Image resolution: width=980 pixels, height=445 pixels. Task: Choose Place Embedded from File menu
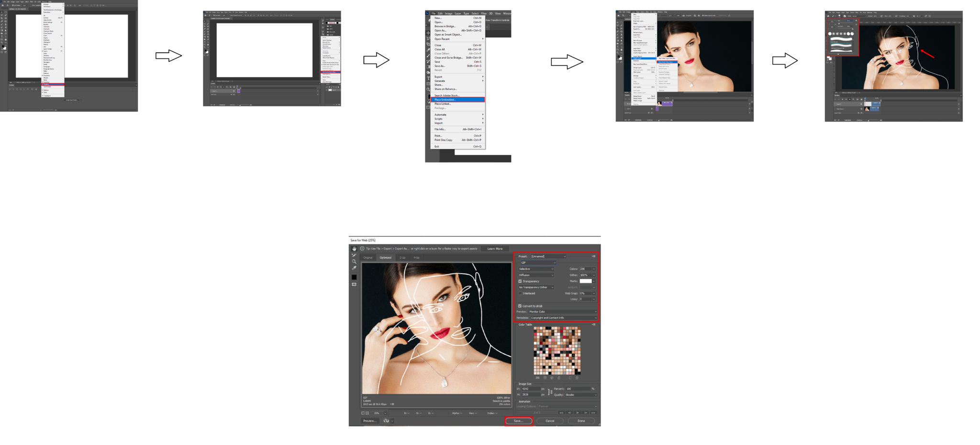[x=457, y=100]
